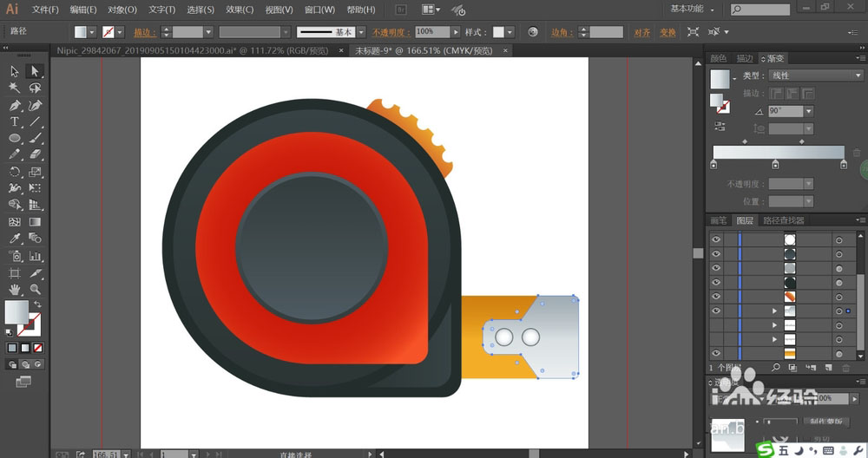The image size is (868, 458).
Task: Open brush definition dropdown labeled 基本
Action: (x=361, y=32)
